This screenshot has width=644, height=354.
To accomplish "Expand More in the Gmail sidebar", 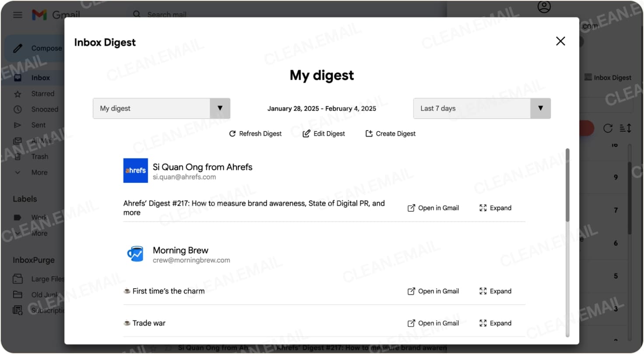I will (x=39, y=172).
